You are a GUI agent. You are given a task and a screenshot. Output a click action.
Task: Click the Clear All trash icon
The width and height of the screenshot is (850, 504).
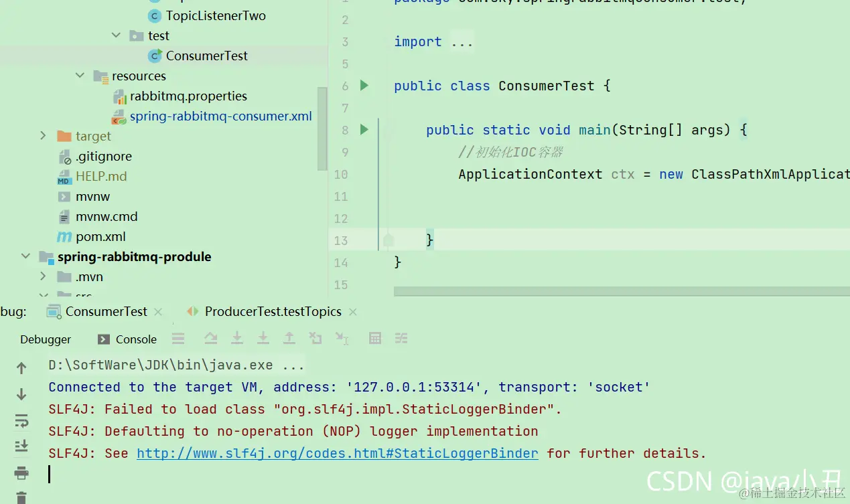21,497
